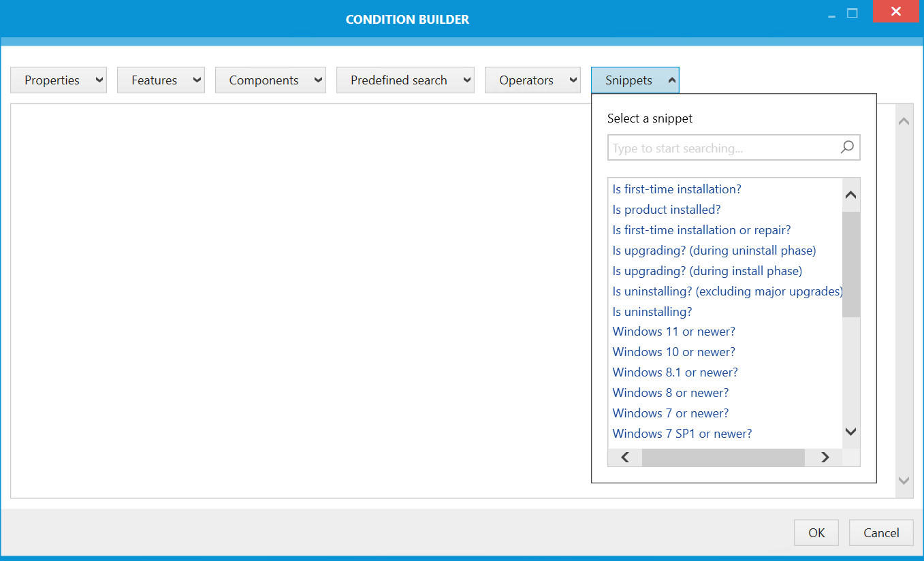Dismiss the dialog with Cancel
Viewport: 924px width, 561px height.
pos(881,532)
